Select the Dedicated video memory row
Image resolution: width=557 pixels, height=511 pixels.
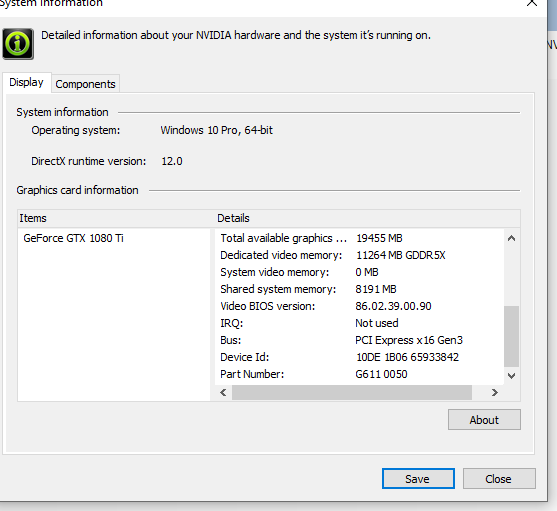(x=359, y=255)
